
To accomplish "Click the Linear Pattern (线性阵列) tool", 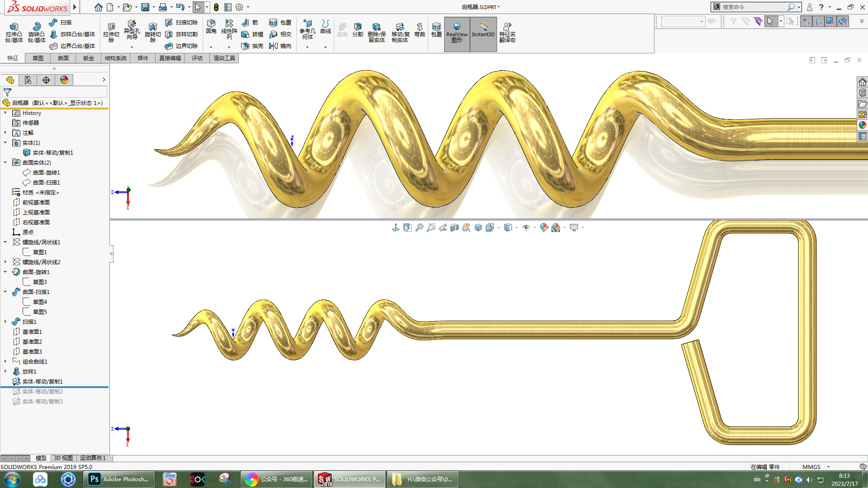I will tap(229, 29).
